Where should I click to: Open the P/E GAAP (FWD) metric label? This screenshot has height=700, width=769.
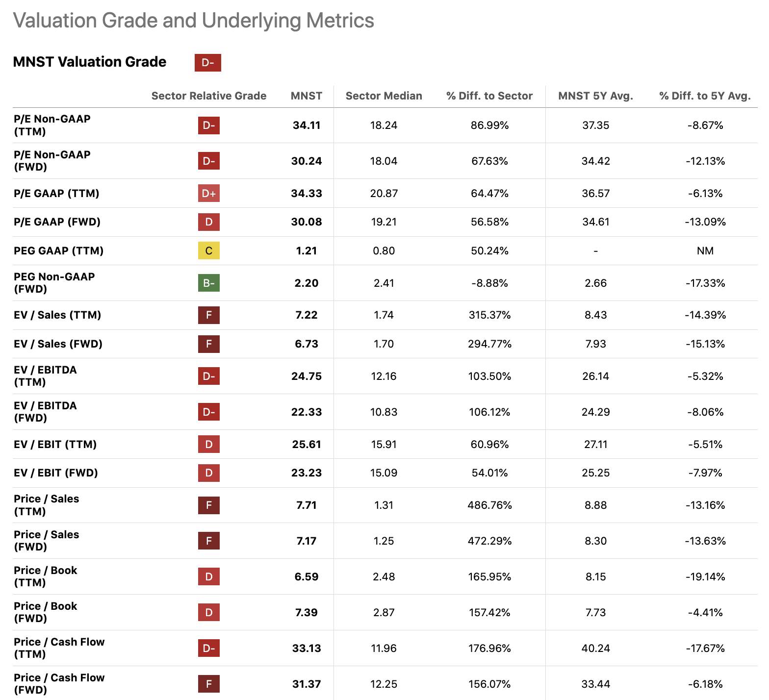pyautogui.click(x=57, y=222)
